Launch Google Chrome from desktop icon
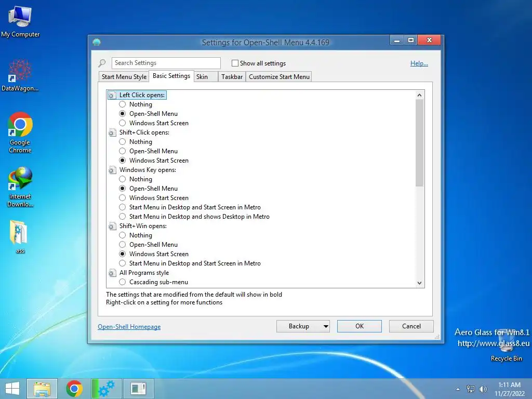 tap(20, 132)
